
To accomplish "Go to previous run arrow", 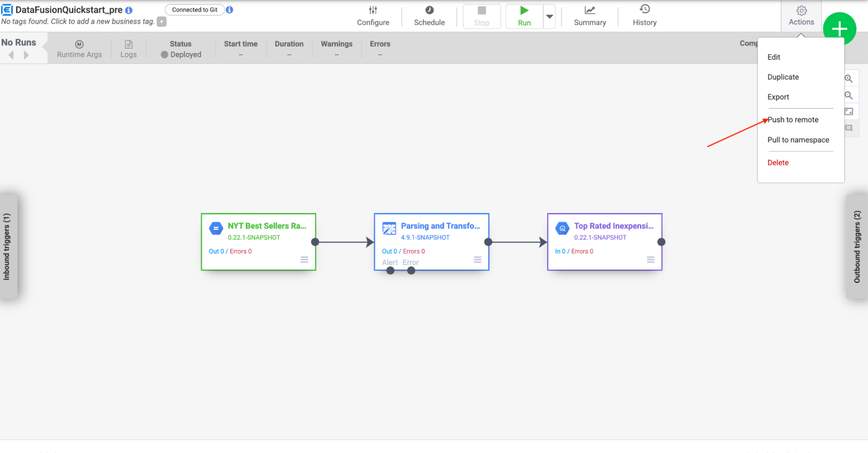I will tap(11, 55).
